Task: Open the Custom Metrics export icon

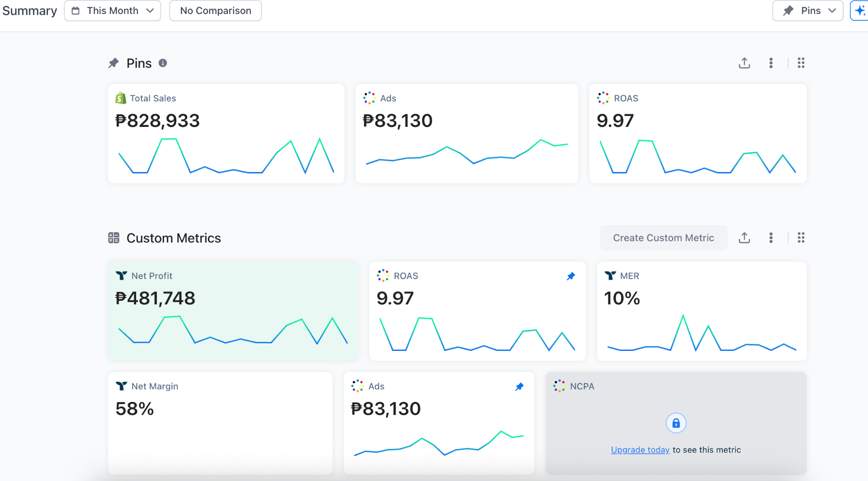Action: [x=744, y=238]
